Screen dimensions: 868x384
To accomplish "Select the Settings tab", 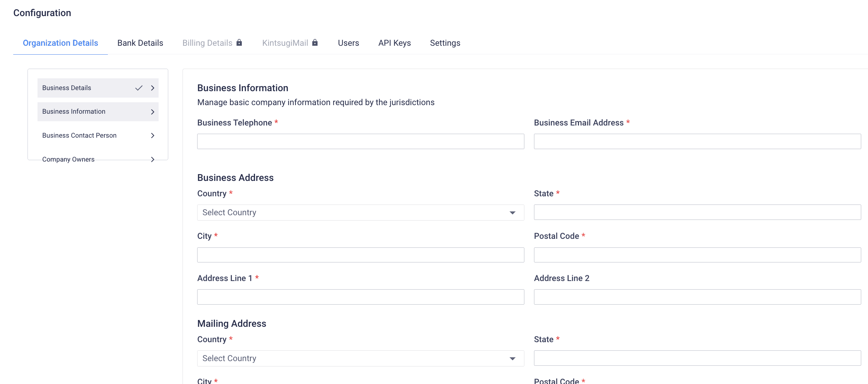I will click(x=445, y=43).
